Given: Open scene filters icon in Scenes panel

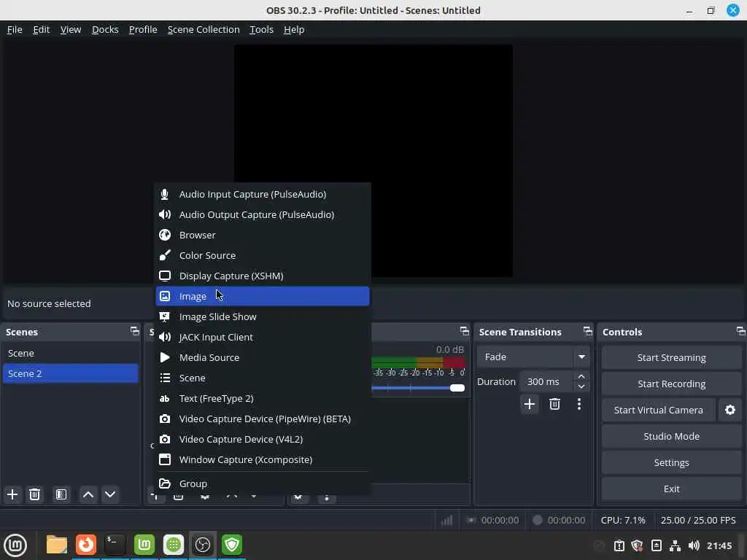Looking at the screenshot, I should click(x=61, y=494).
